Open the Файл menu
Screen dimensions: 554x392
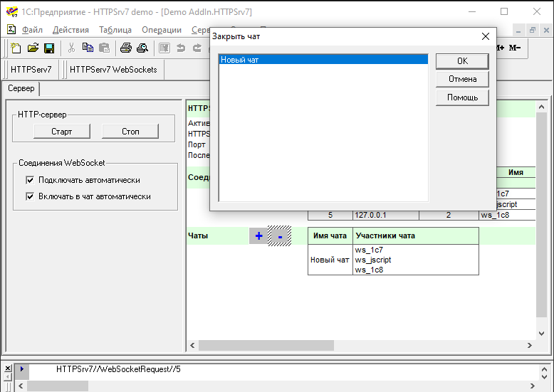[x=32, y=30]
